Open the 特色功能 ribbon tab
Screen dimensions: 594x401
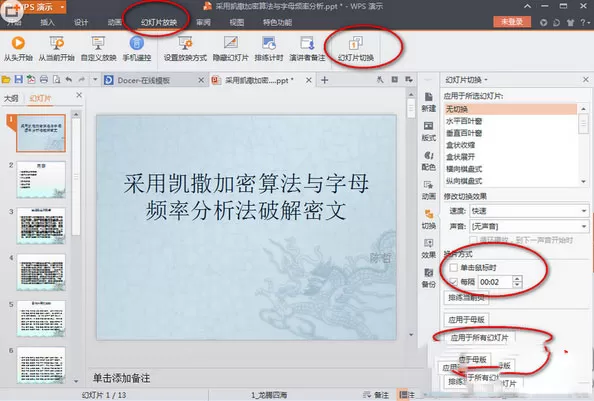coord(277,22)
